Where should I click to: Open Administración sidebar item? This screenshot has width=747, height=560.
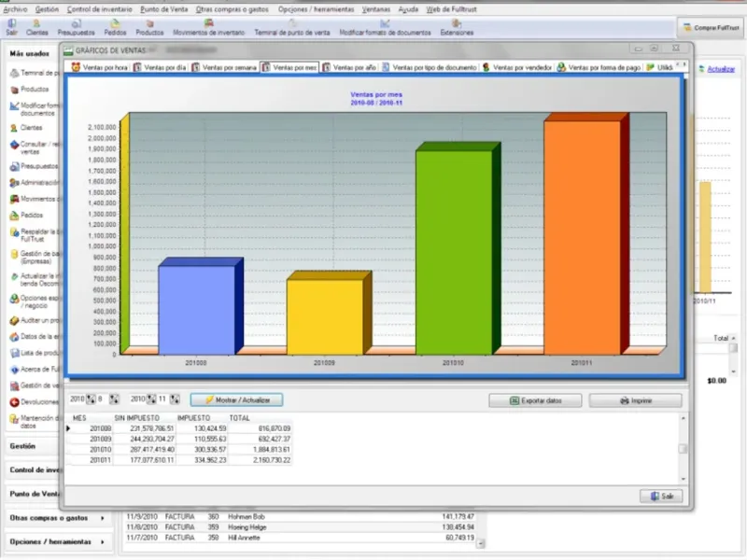point(34,182)
